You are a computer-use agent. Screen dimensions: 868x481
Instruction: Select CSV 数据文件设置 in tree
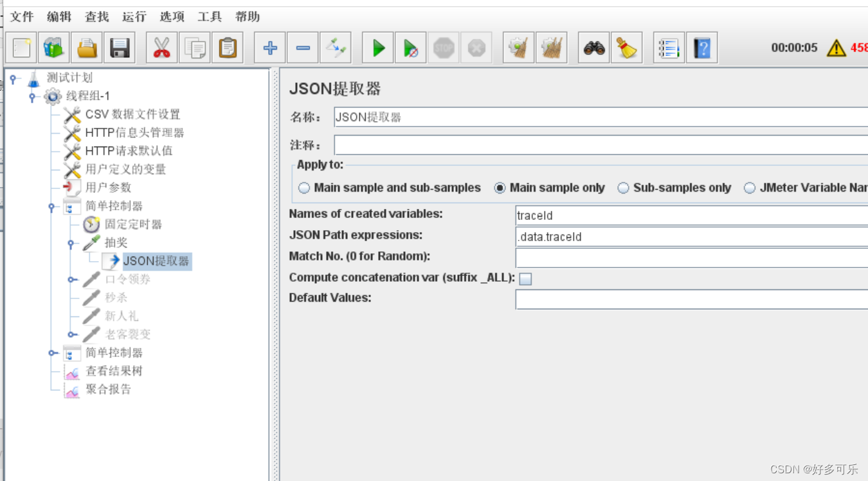[x=132, y=114]
